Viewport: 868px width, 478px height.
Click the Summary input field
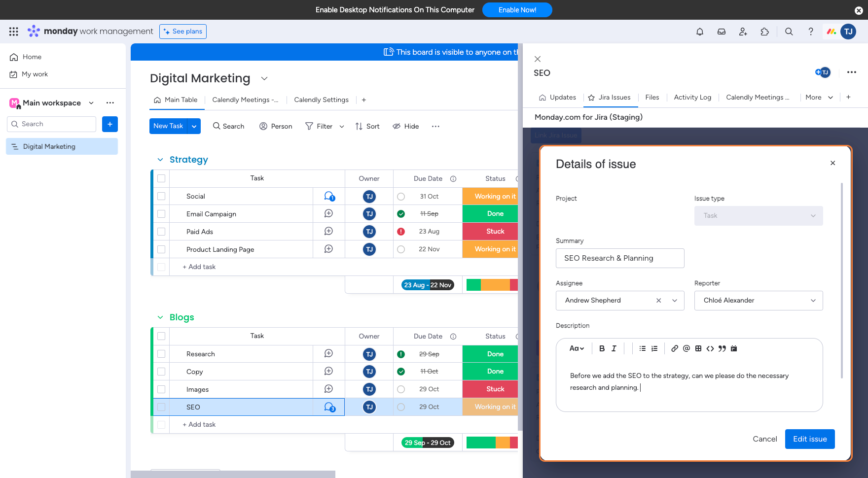tap(619, 258)
